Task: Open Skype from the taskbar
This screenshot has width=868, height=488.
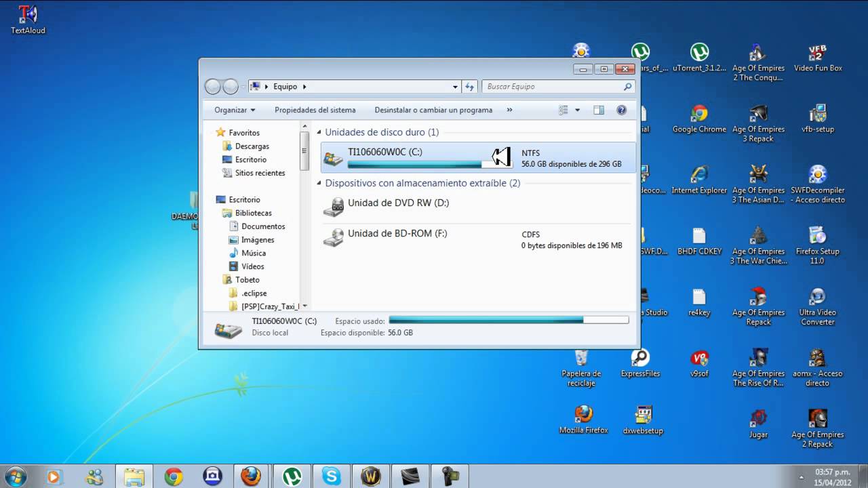Action: click(x=331, y=476)
